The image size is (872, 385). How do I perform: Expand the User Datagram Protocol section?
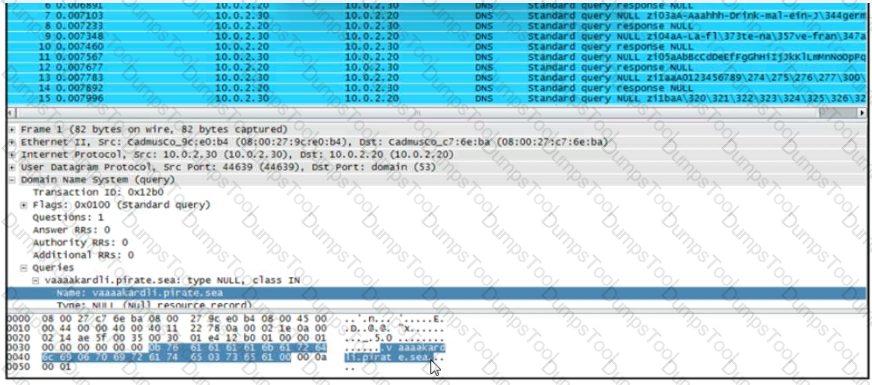coord(13,167)
